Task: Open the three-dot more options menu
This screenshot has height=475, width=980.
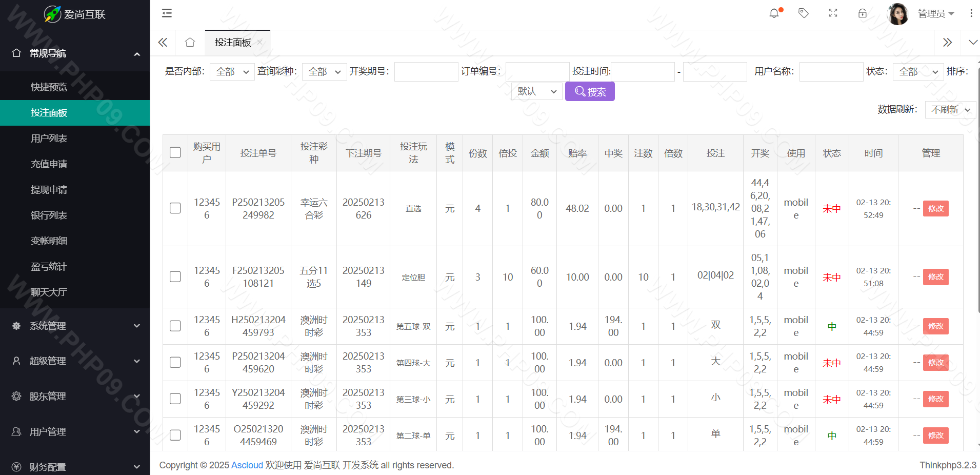Action: click(x=971, y=13)
